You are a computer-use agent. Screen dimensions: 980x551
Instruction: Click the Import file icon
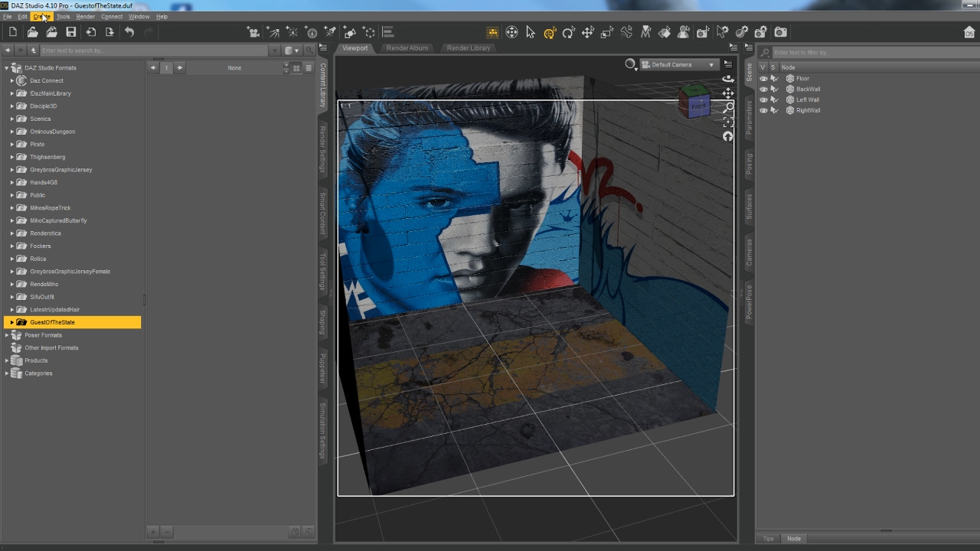pos(91,32)
